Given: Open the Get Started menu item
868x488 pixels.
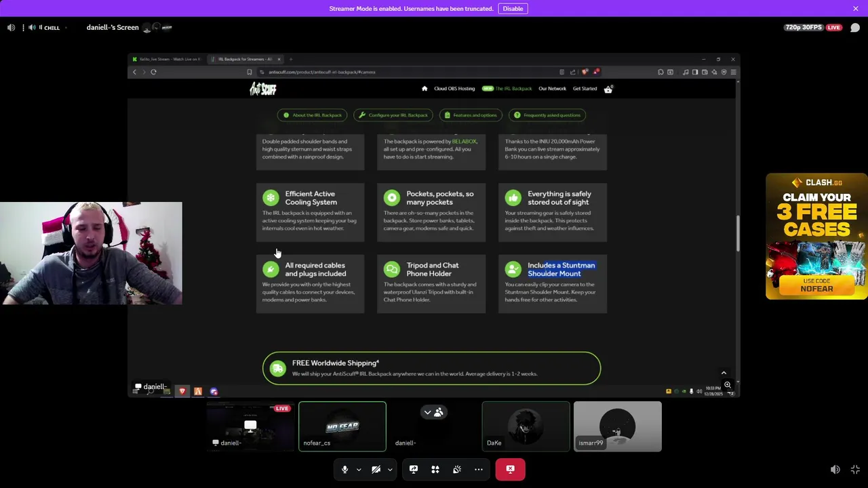Looking at the screenshot, I should (585, 89).
